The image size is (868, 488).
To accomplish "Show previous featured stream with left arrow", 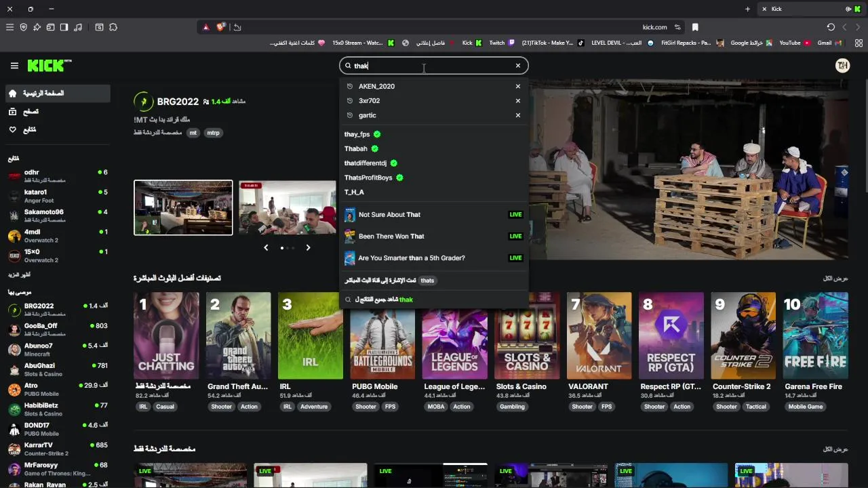I will [x=266, y=248].
